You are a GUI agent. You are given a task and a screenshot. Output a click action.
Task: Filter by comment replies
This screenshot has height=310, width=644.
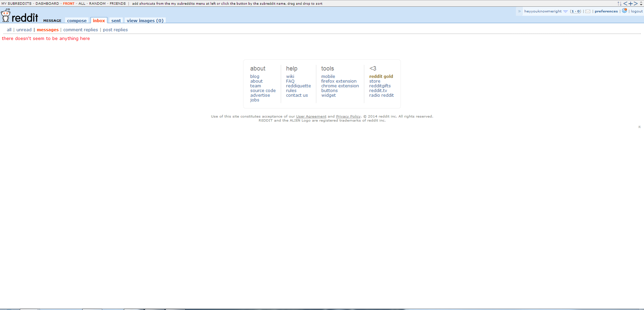pos(80,30)
